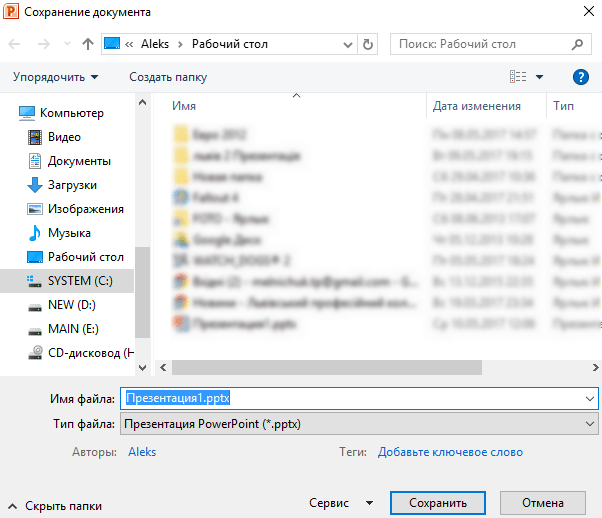Open Документы in the sidebar
This screenshot has width=602, height=518.
[x=67, y=161]
